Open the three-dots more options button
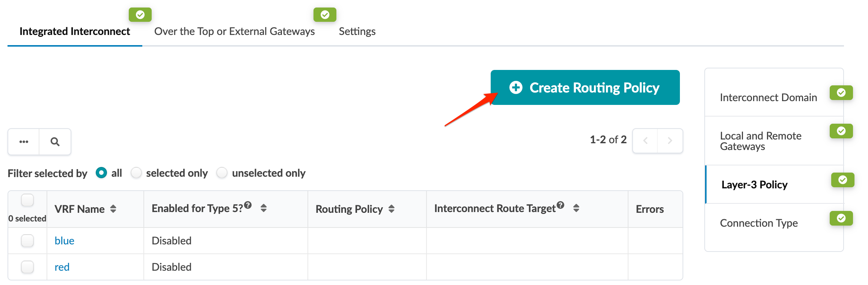 [24, 142]
